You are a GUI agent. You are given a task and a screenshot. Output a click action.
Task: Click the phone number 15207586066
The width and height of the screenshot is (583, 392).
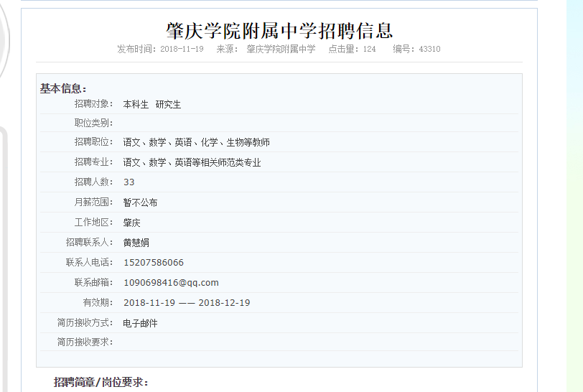pos(154,263)
